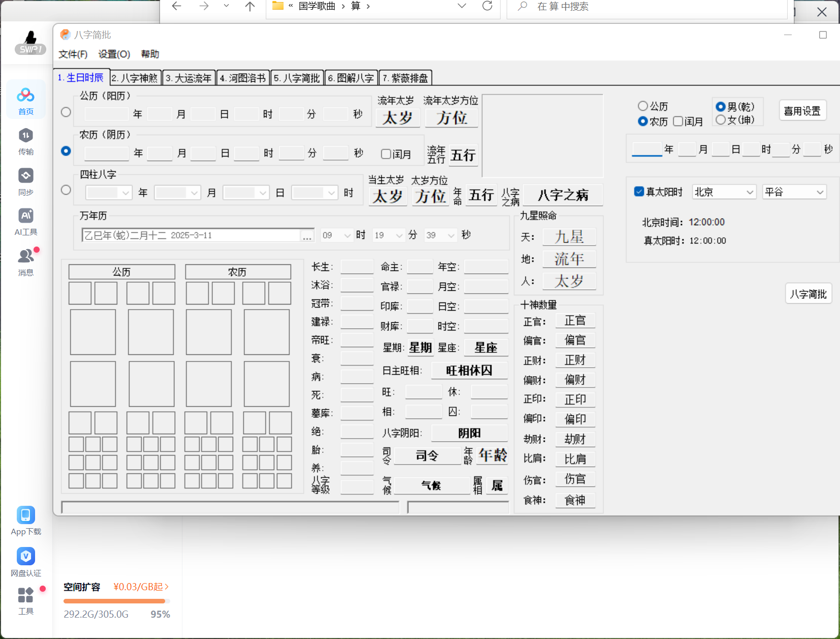Select the 公历（阳历） radio button
This screenshot has width=840, height=639.
pyautogui.click(x=66, y=112)
